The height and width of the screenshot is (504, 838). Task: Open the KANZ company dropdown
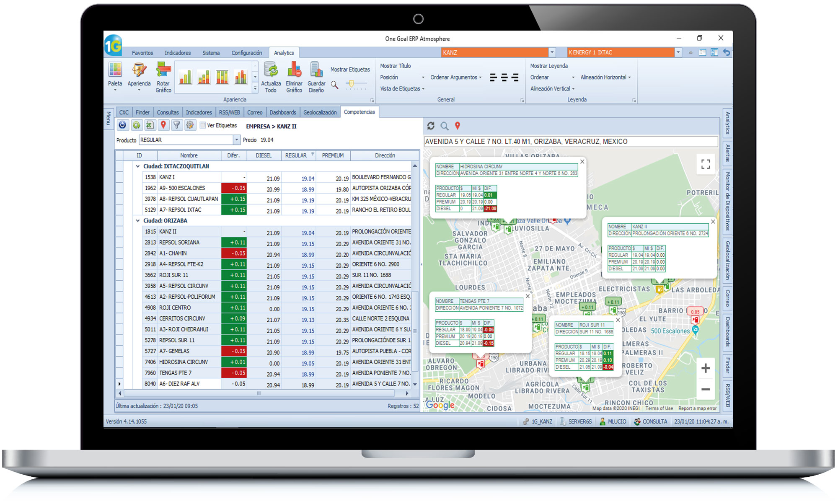coord(552,52)
